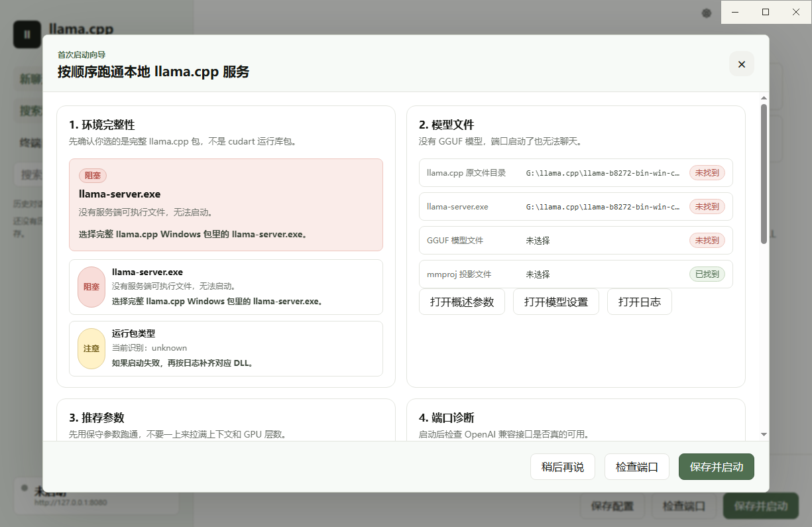
Task: Click the yellow 注意 badge icon
Action: click(91, 349)
